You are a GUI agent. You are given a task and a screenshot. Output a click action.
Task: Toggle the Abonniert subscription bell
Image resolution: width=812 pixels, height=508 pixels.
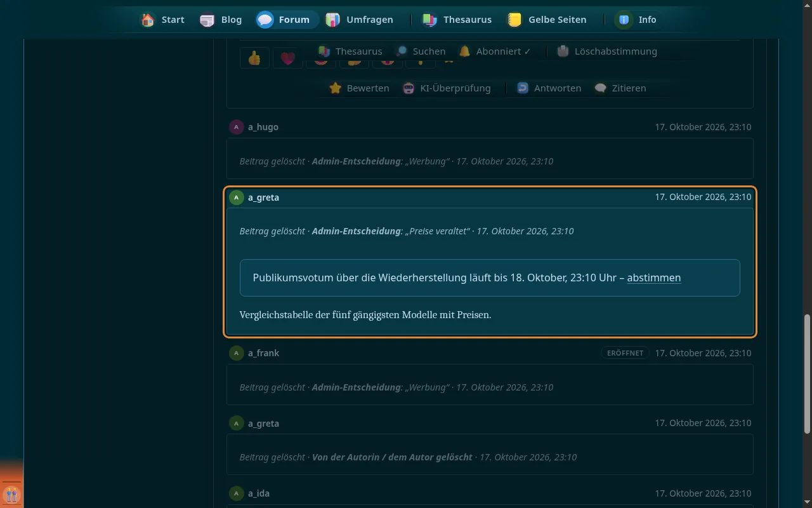tap(495, 51)
